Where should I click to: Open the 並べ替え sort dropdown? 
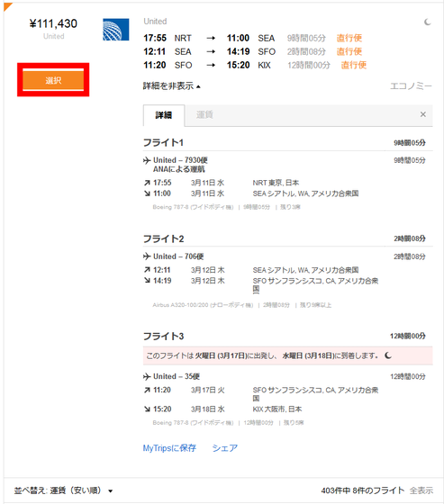pos(63,490)
